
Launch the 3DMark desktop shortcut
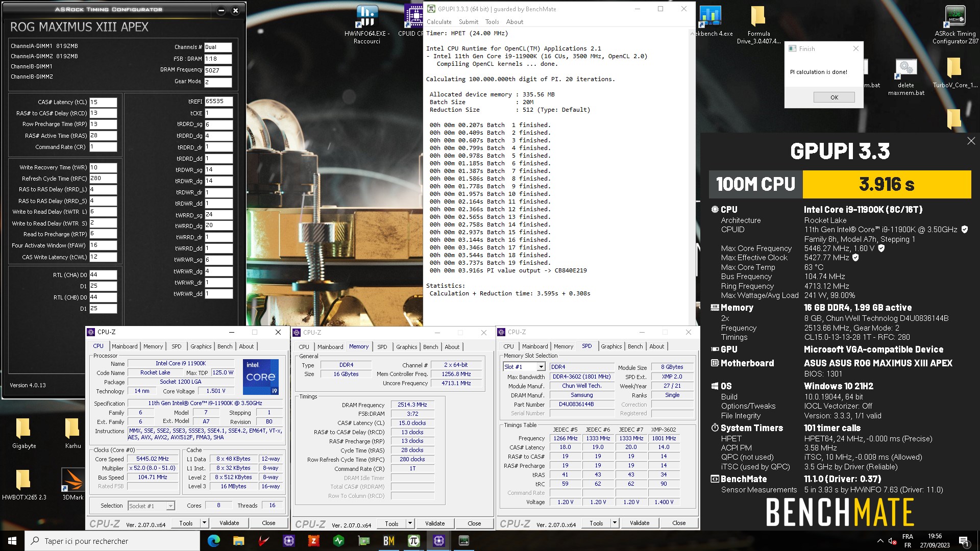point(73,484)
